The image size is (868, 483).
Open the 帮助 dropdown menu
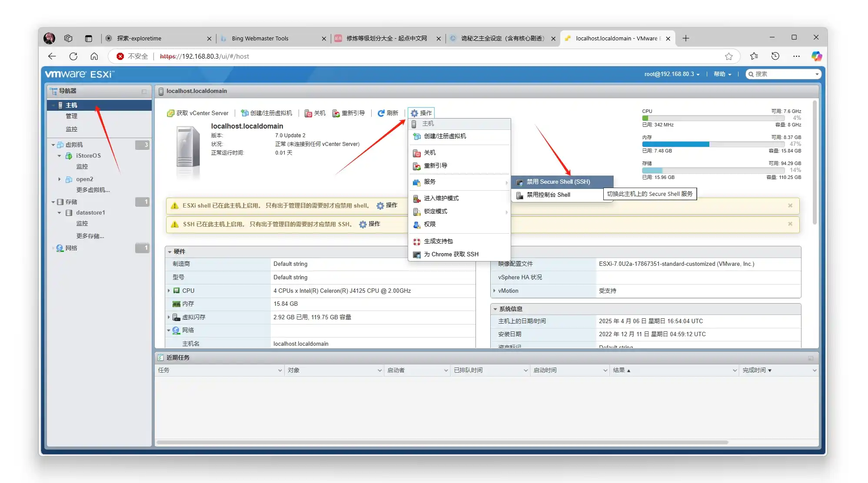(x=722, y=74)
